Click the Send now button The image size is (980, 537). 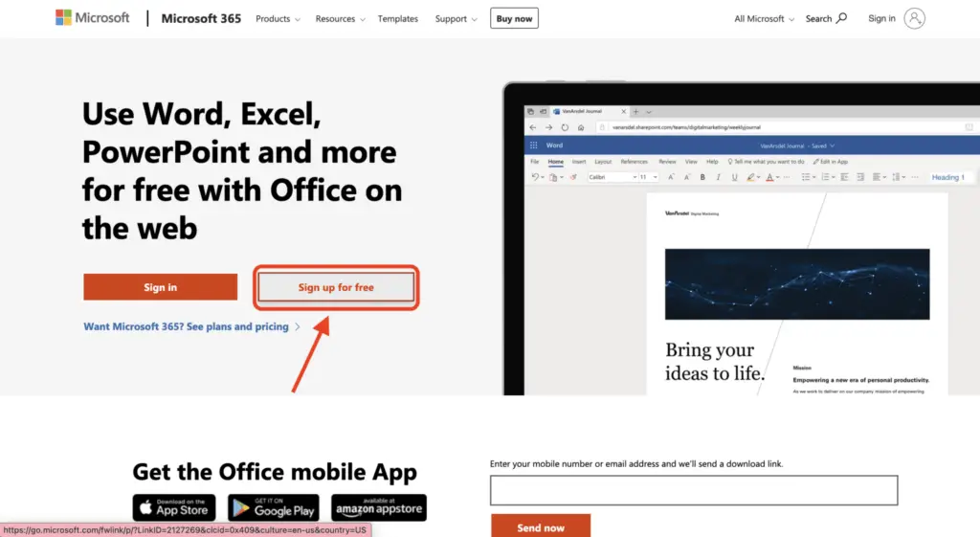[541, 527]
